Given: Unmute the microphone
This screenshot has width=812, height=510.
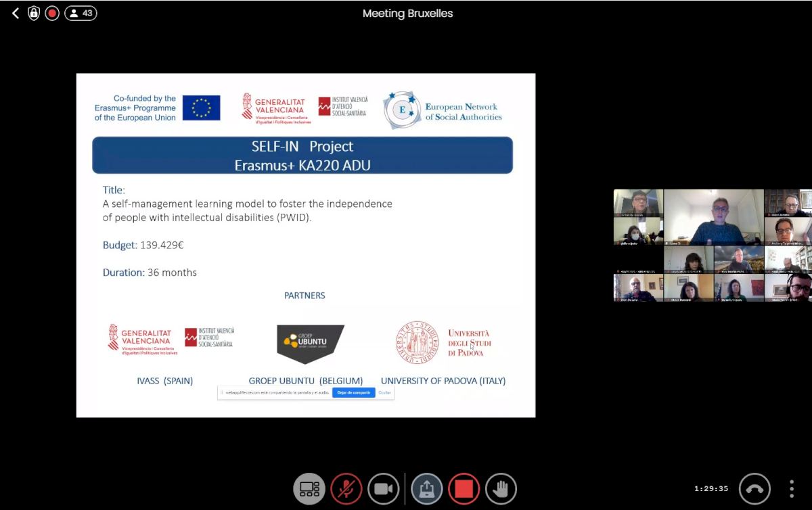Looking at the screenshot, I should click(346, 488).
